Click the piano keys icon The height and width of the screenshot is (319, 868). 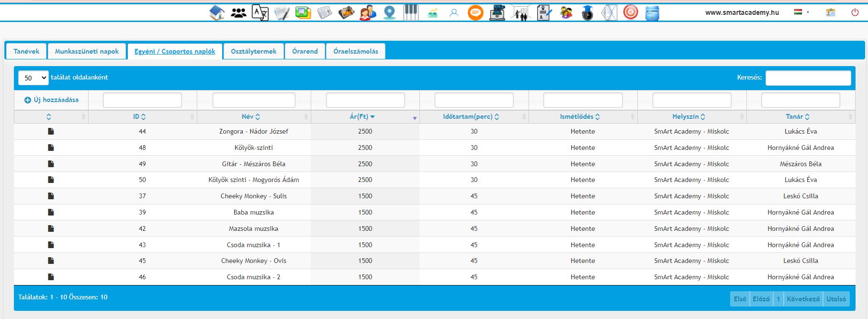[410, 13]
